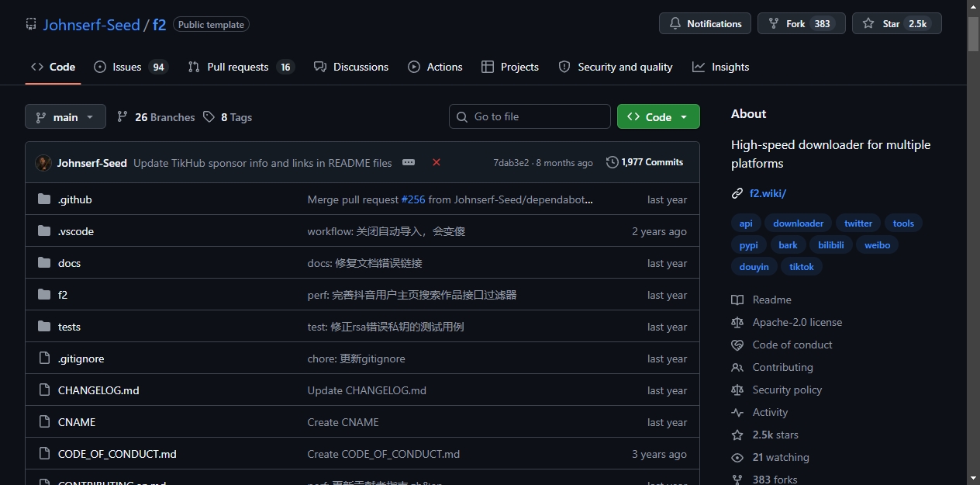
Task: Open the 'Create CNAME' commit message
Action: click(x=343, y=422)
